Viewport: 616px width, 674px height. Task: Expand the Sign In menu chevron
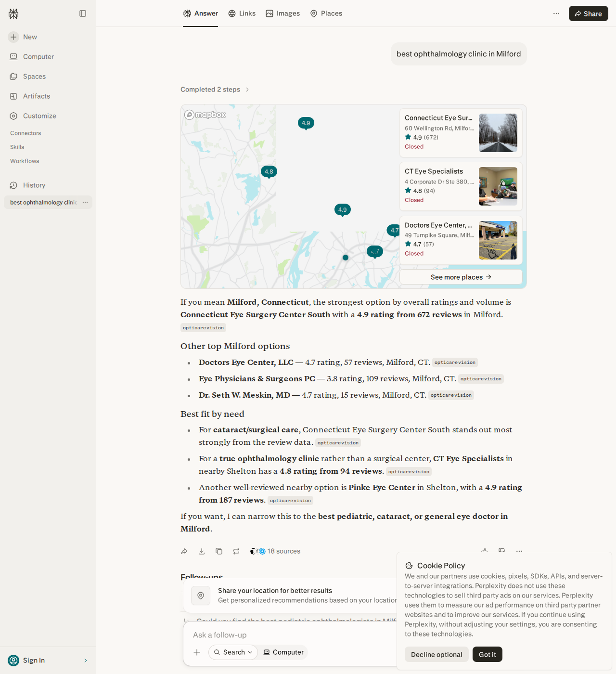click(x=86, y=661)
